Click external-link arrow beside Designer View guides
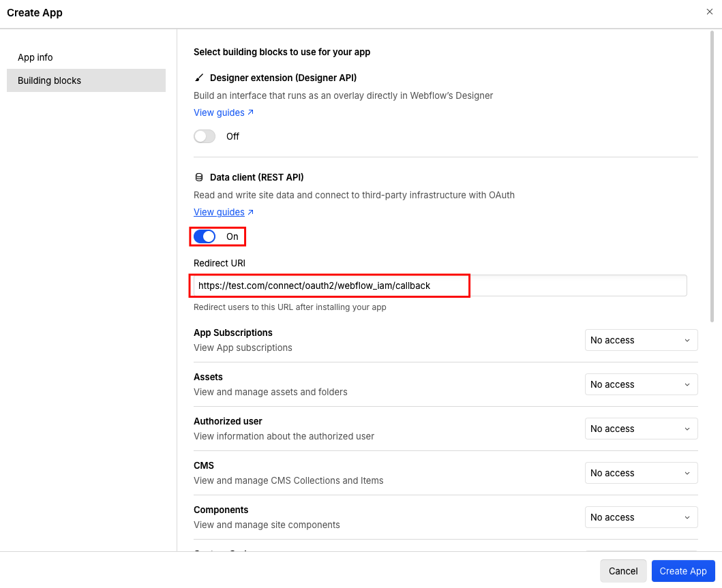Image resolution: width=722 pixels, height=588 pixels. [250, 112]
